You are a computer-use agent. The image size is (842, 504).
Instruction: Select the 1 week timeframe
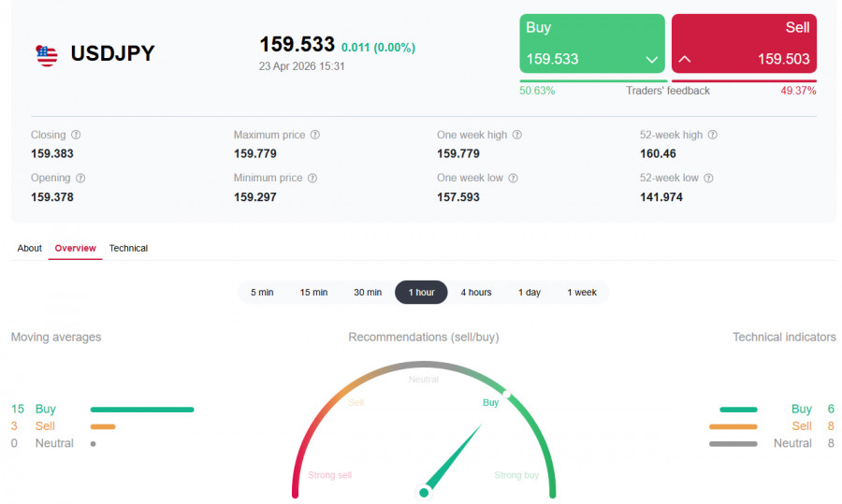[x=582, y=292]
